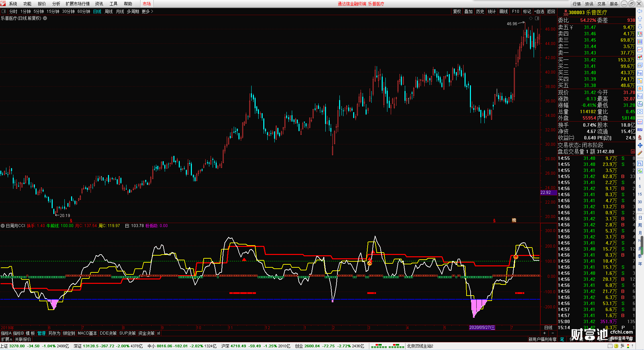The height and width of the screenshot is (350, 644).
Task: Click the small square toggle at chart top right
Action: click(537, 18)
